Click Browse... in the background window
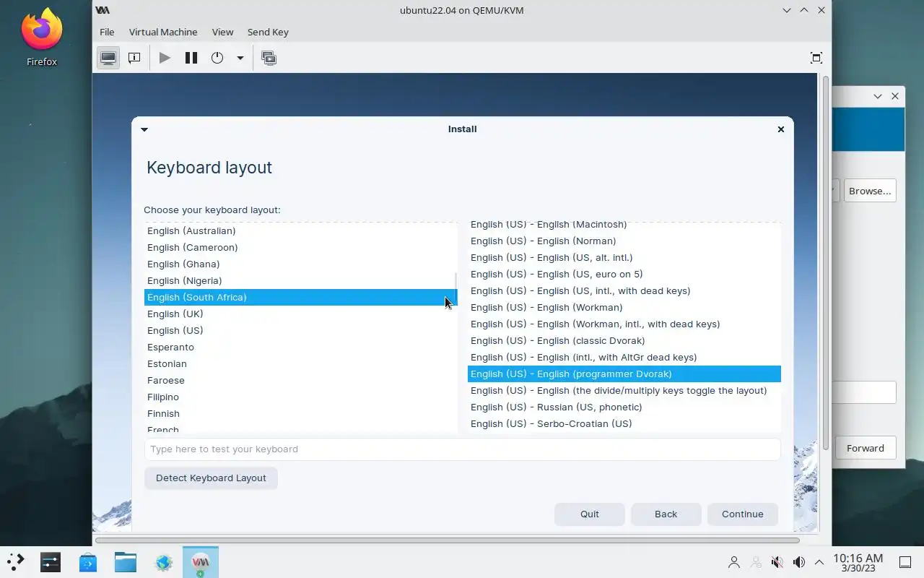The width and height of the screenshot is (924, 578). (870, 191)
